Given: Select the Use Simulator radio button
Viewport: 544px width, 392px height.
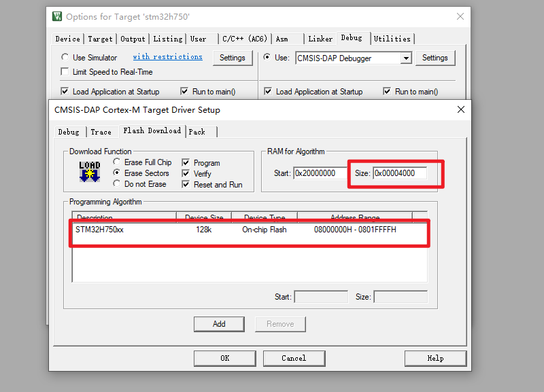Looking at the screenshot, I should click(65, 58).
